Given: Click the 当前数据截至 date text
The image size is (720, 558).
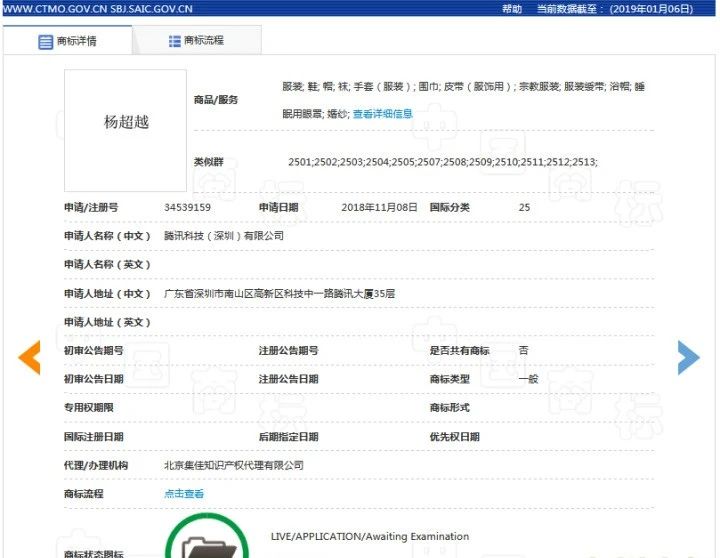Looking at the screenshot, I should pyautogui.click(x=615, y=9).
